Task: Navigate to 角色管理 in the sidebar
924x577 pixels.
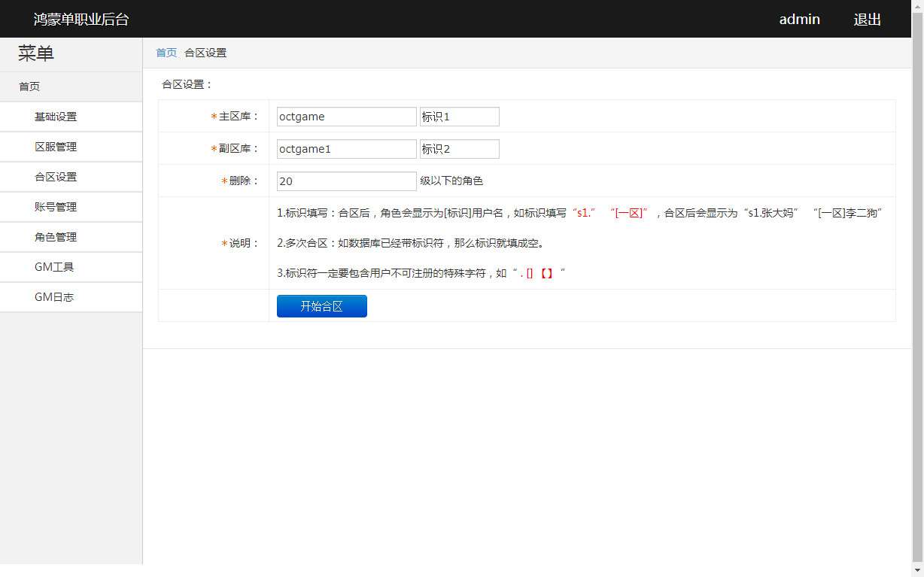Action: 56,237
